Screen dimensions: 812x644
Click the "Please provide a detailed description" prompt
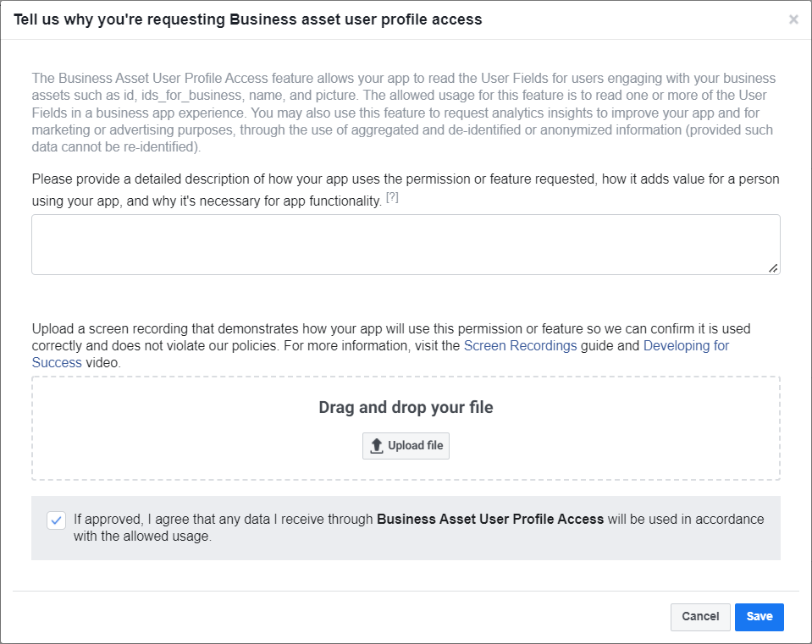405,179
